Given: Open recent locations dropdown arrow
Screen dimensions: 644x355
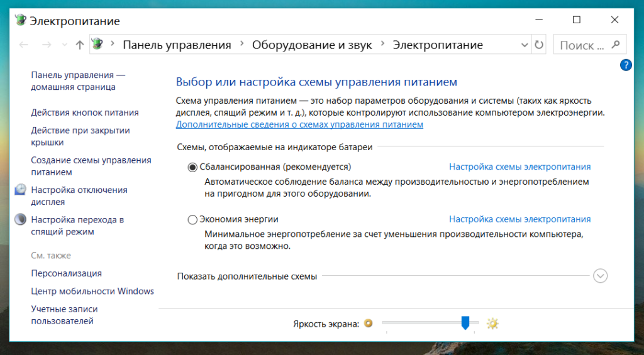Looking at the screenshot, I should click(65, 45).
